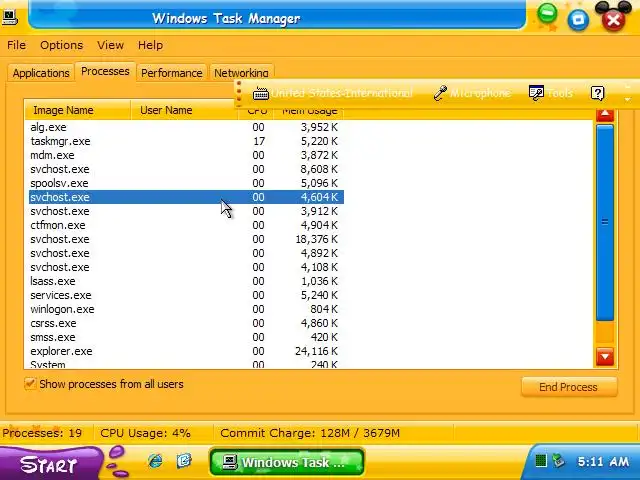Screen dimensions: 640x480
Task: Click the 24,116 K memory value
Action: pos(316,351)
